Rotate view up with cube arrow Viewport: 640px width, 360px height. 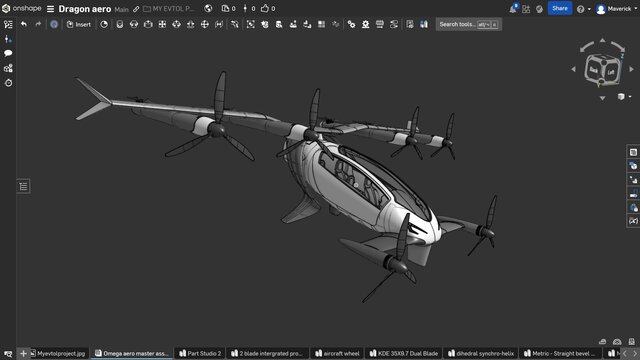(602, 40)
